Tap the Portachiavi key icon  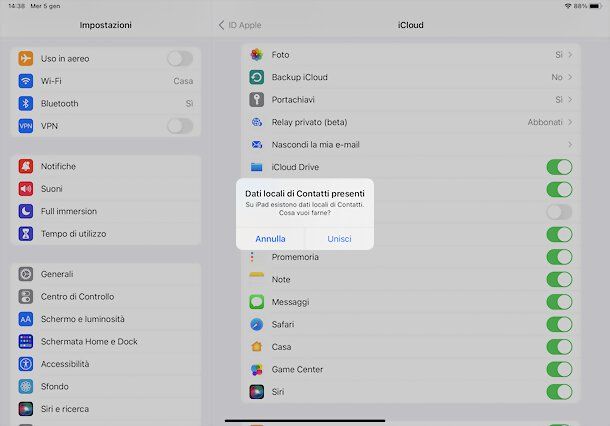coord(257,99)
